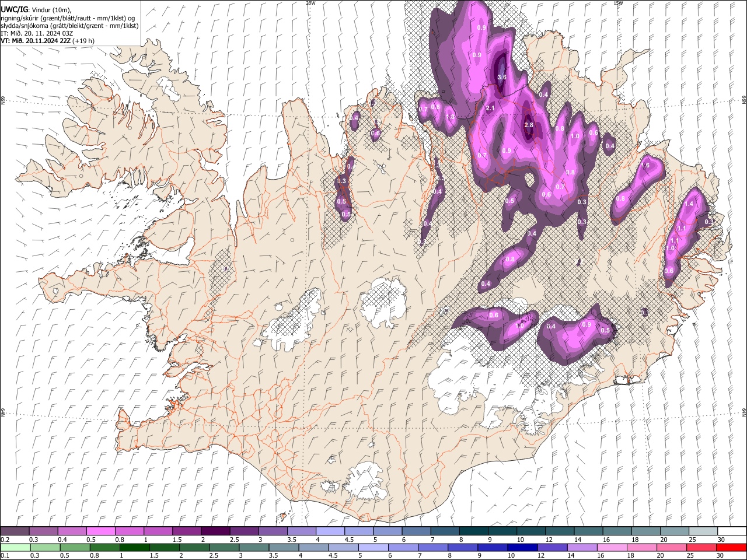Click the IT initial time line

(x=37, y=33)
